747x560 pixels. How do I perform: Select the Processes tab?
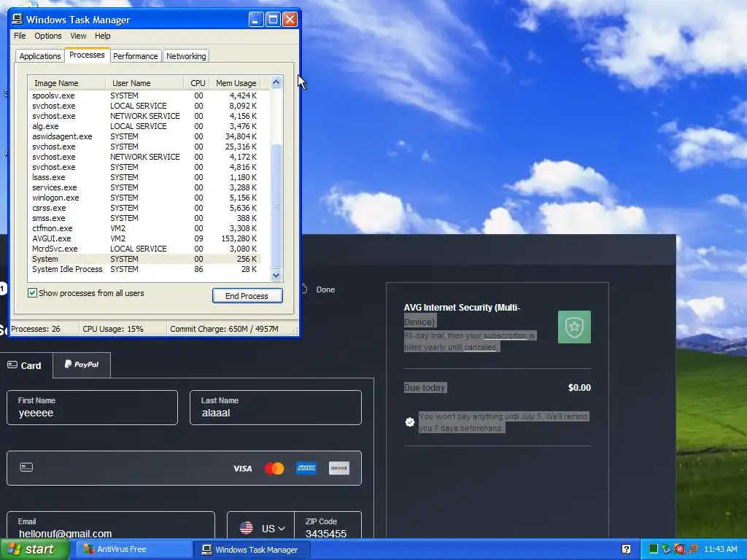click(x=87, y=55)
